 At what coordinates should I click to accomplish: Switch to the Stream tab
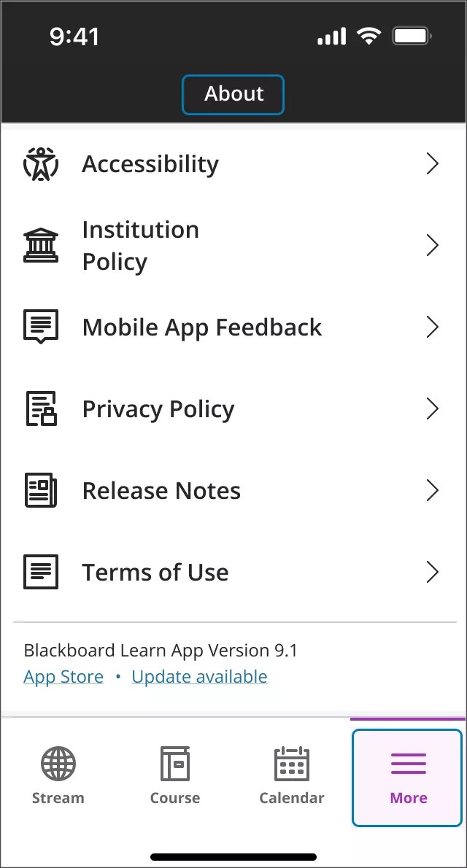click(x=58, y=777)
